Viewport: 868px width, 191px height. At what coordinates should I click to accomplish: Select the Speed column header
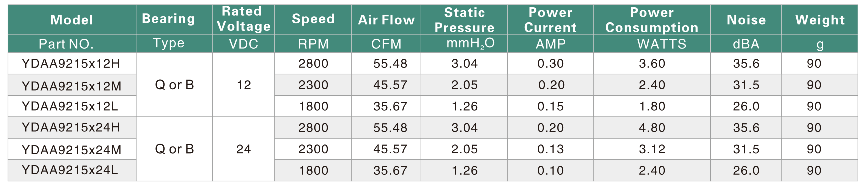click(x=313, y=20)
